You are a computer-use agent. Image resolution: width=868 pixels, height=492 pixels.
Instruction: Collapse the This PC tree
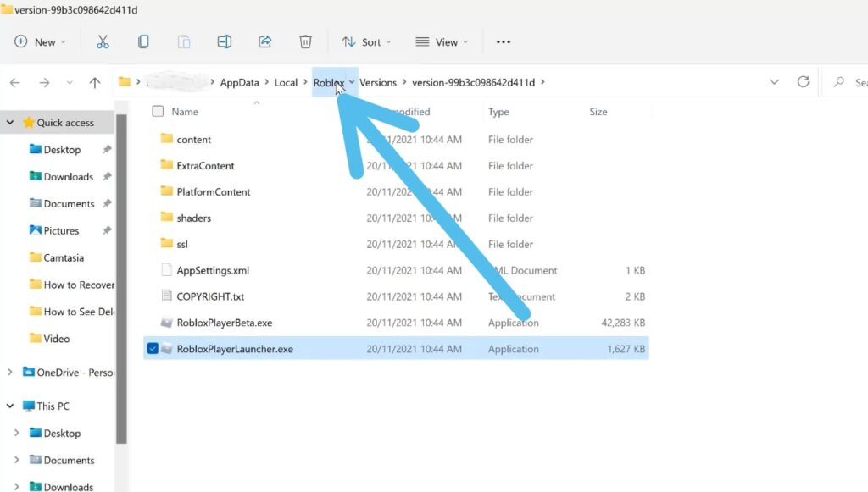(10, 406)
